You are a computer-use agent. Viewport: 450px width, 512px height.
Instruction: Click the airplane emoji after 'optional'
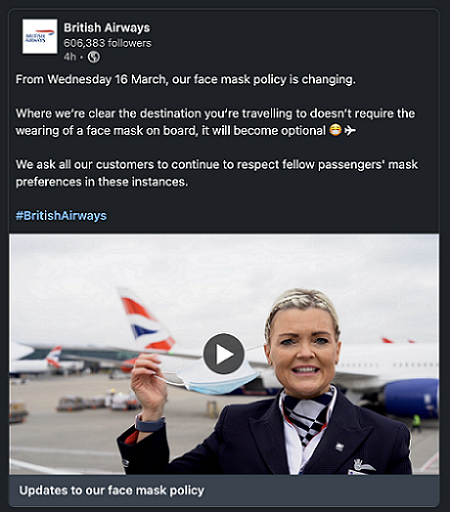pos(350,130)
